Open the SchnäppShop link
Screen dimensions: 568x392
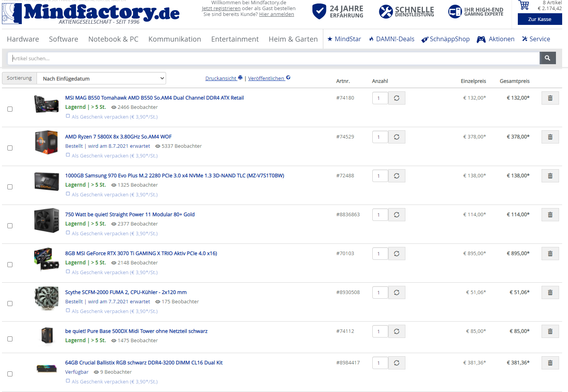coord(445,39)
